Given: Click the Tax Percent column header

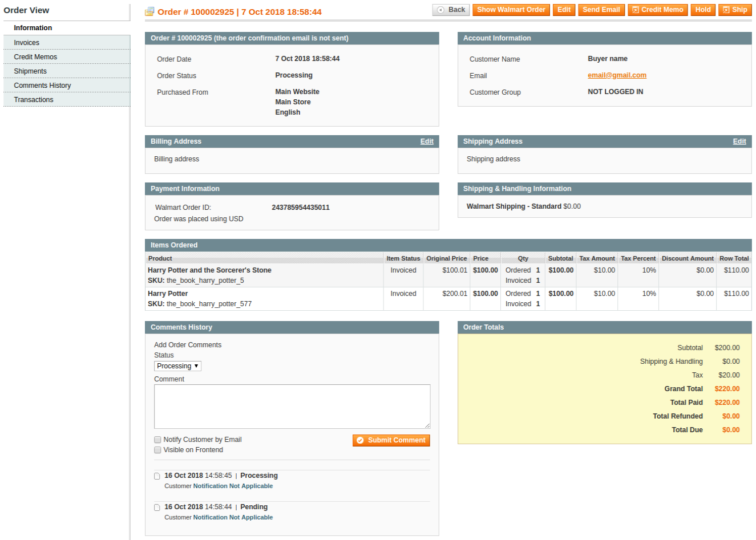Looking at the screenshot, I should point(638,258).
